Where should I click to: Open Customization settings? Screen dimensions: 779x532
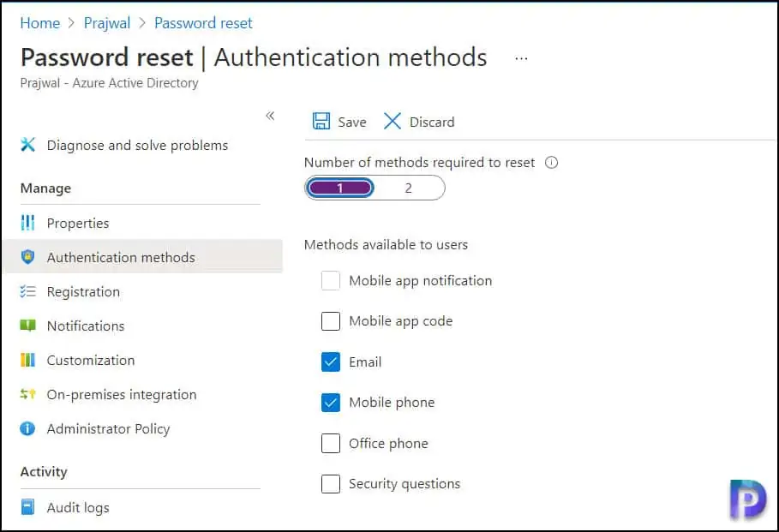91,360
